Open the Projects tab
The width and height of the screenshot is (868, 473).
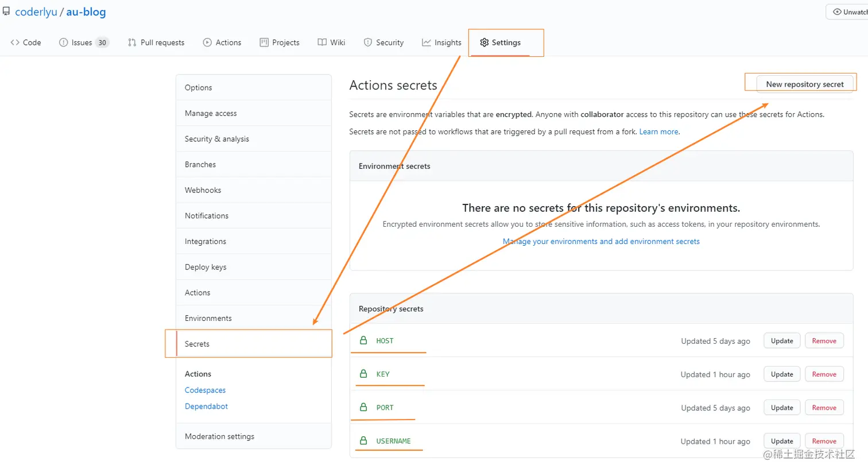(280, 42)
